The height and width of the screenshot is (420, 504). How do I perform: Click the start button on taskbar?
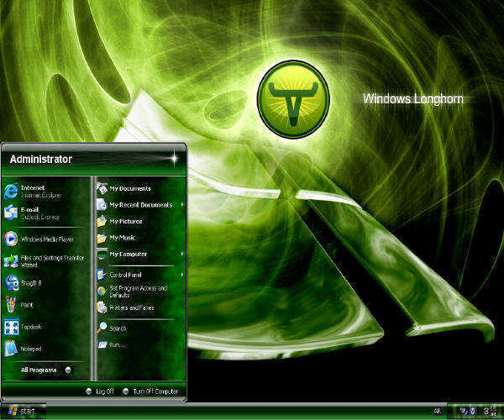[x=24, y=412]
